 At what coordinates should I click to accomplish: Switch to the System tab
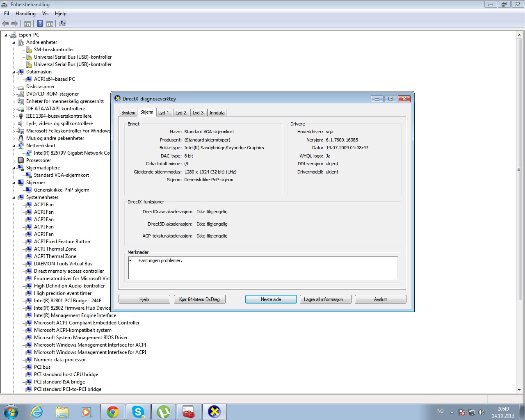pos(128,113)
